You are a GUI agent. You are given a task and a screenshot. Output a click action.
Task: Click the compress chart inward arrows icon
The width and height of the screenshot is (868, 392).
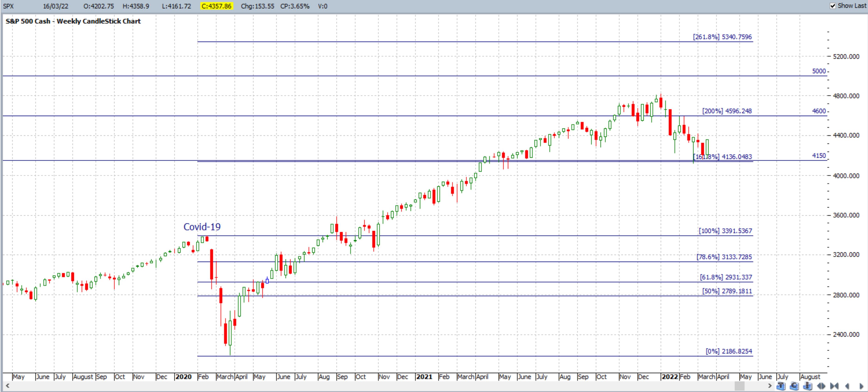834,386
